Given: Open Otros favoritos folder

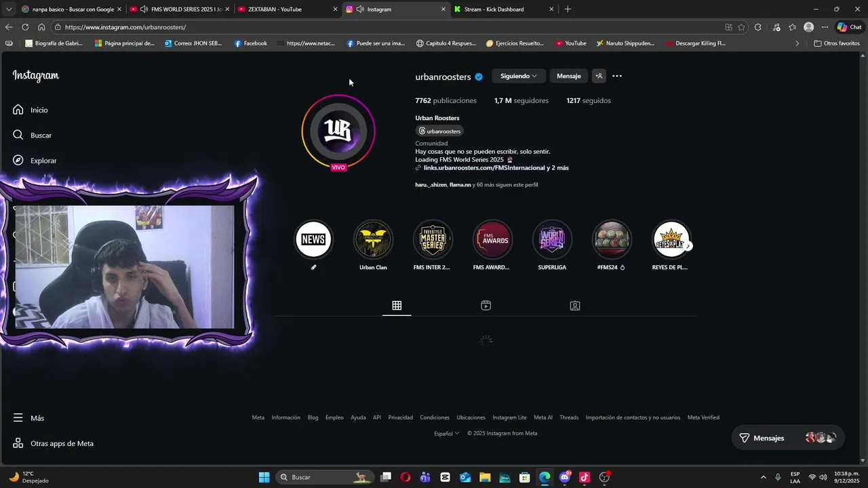Looking at the screenshot, I should (x=837, y=43).
